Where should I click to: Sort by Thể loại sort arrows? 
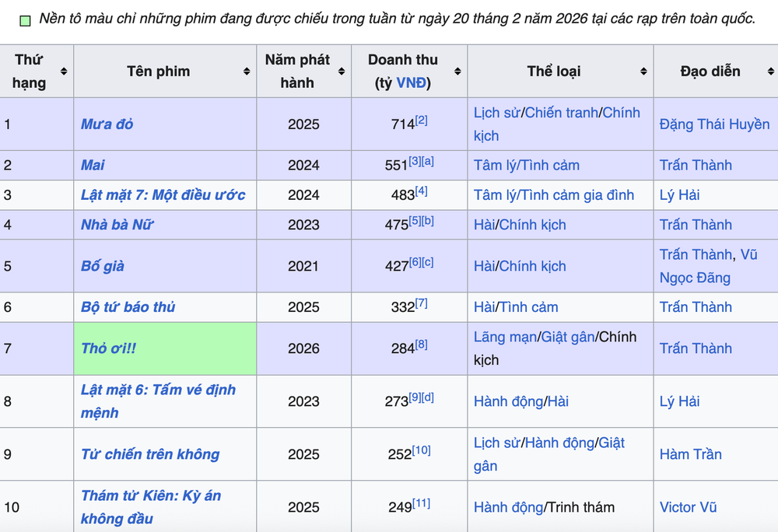pyautogui.click(x=643, y=72)
